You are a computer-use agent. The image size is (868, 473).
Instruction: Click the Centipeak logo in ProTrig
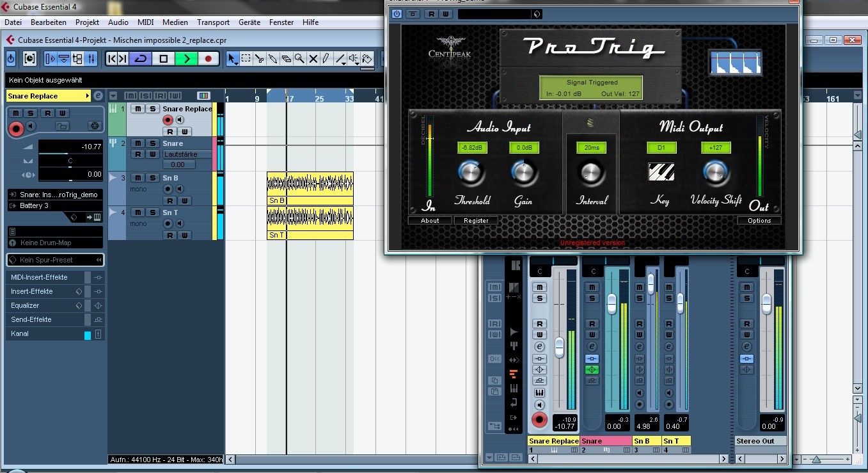point(449,49)
